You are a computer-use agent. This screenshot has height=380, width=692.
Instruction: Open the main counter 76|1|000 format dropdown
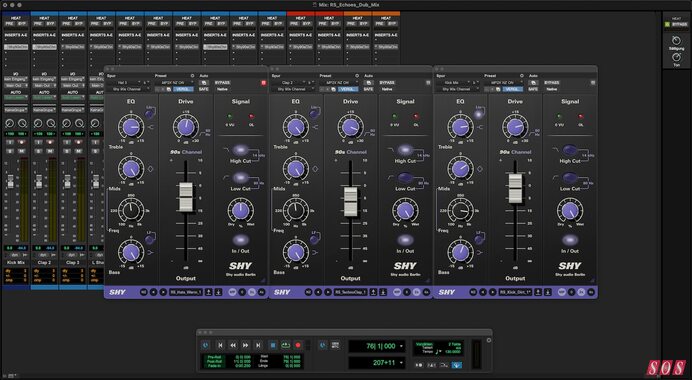(x=401, y=346)
